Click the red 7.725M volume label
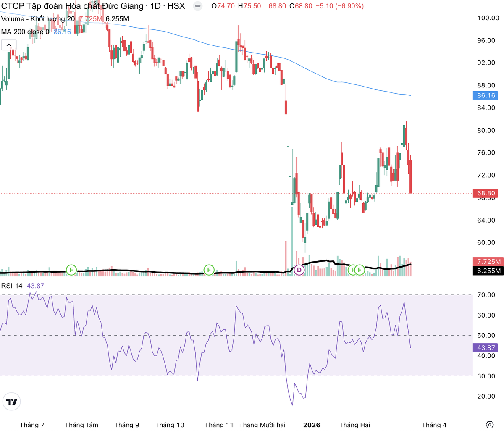This screenshot has width=504, height=431. coord(486,262)
